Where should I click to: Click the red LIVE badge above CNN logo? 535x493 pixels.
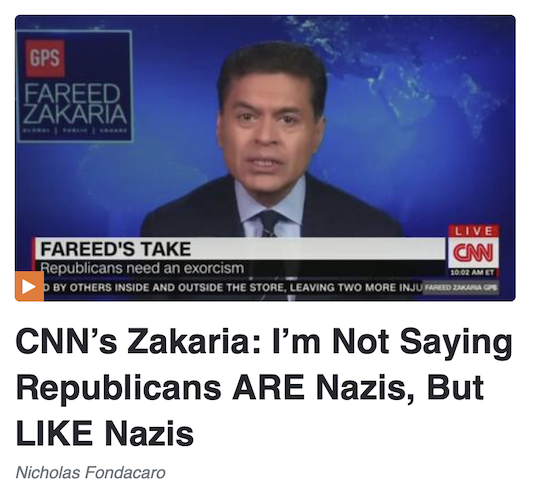tap(473, 231)
